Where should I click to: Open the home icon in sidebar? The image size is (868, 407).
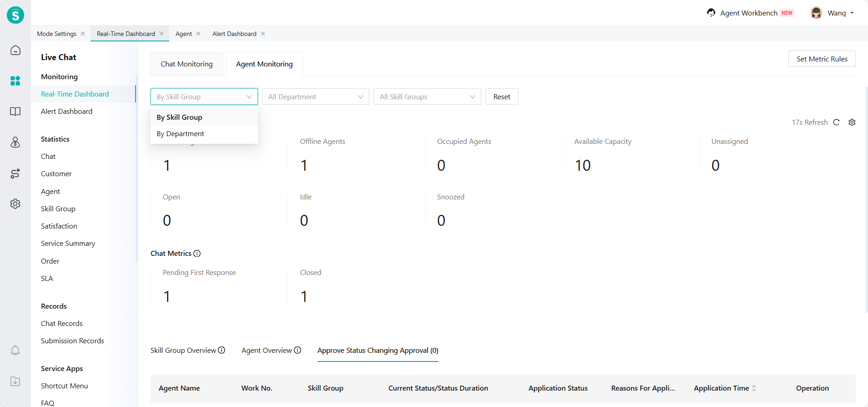pyautogui.click(x=15, y=50)
